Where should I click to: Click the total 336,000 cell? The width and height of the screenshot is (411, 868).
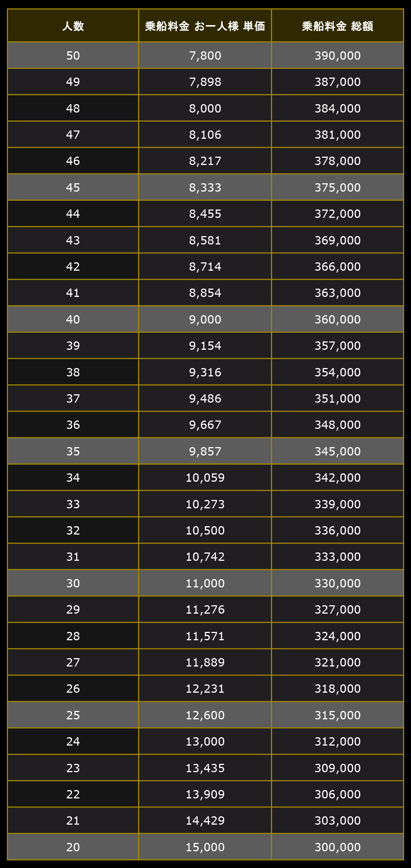point(338,530)
